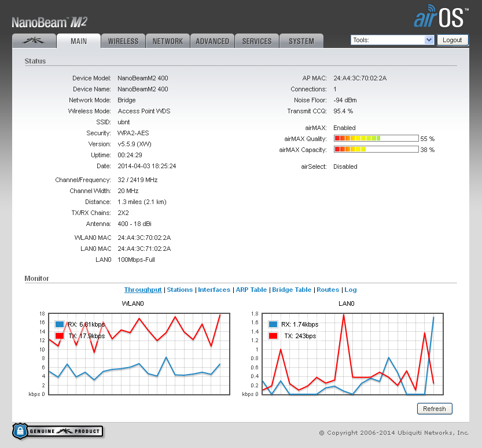
Task: Click the Ubiquiti Networks copyright notice
Action: coord(394,432)
